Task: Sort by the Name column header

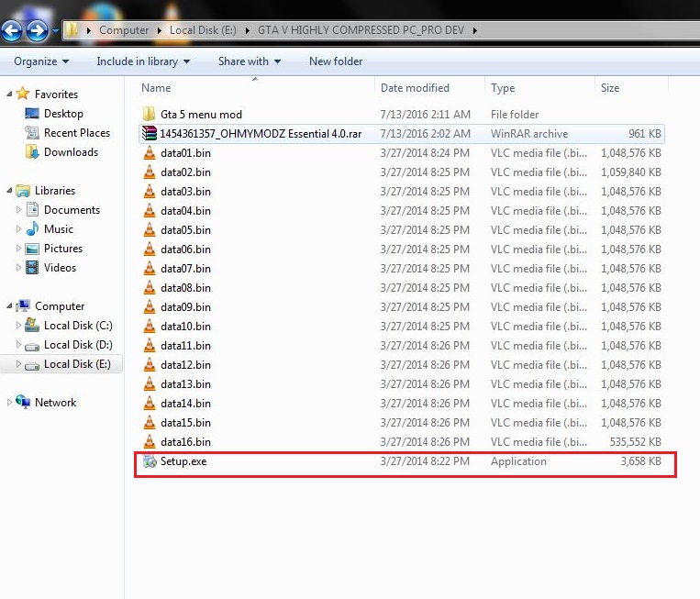Action: point(156,88)
